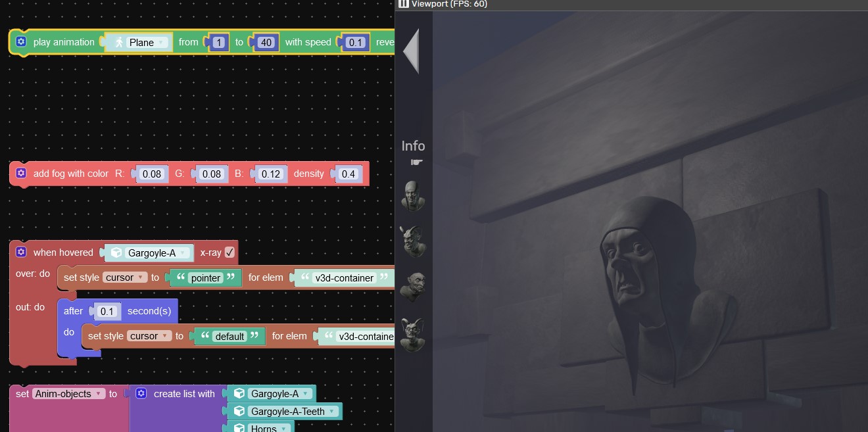868x432 pixels.
Task: Edit v3d-container string in over: do block
Action: click(x=345, y=278)
